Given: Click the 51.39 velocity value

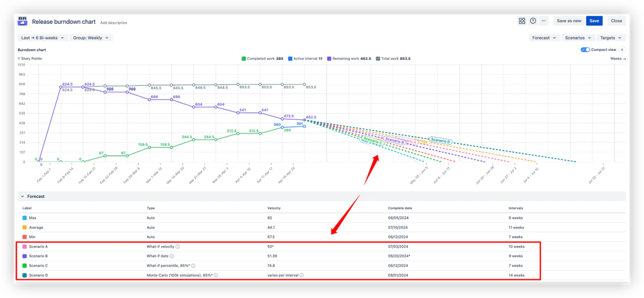Looking at the screenshot, I should pos(271,256).
